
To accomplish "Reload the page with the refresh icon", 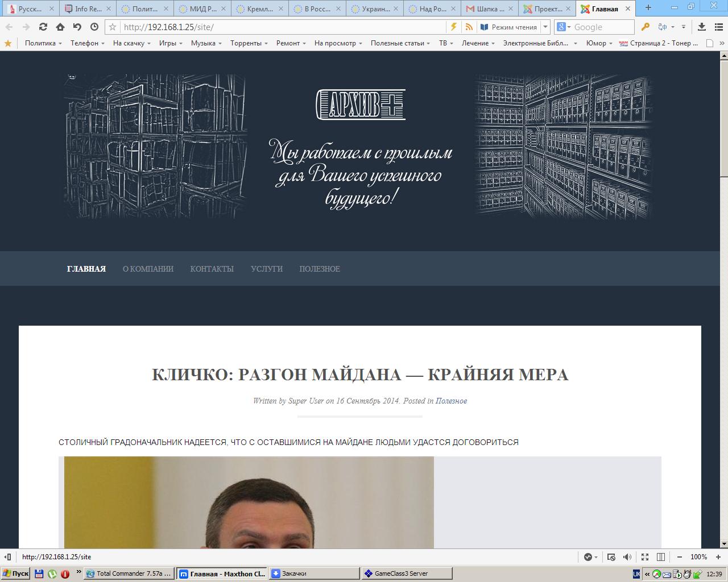I will [x=43, y=27].
